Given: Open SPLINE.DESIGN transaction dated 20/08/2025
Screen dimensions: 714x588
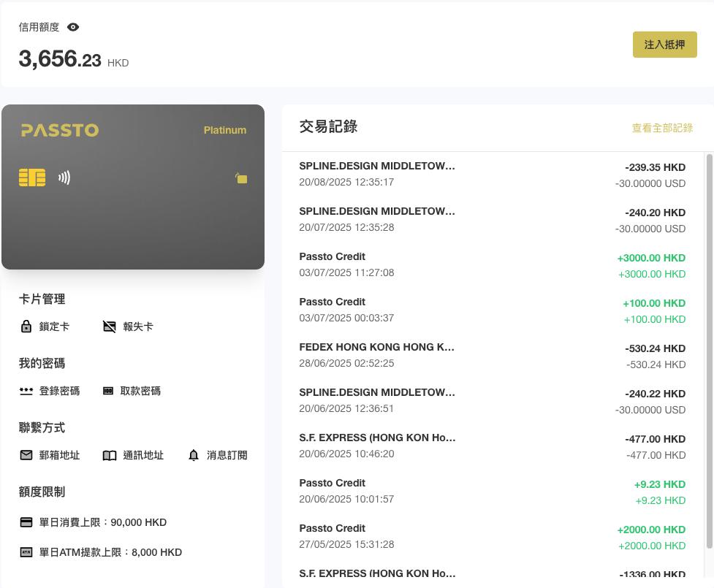Looking at the screenshot, I should coord(492,175).
